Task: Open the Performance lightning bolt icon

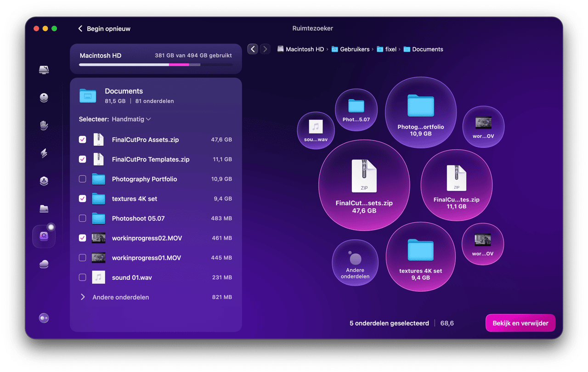Action: (x=44, y=153)
